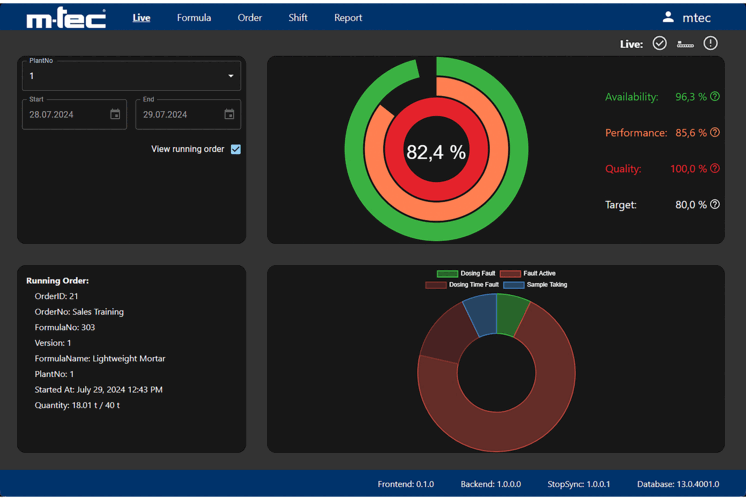Screen dimensions: 746x500
Task: Click the m-tec logo
Action: click(66, 18)
